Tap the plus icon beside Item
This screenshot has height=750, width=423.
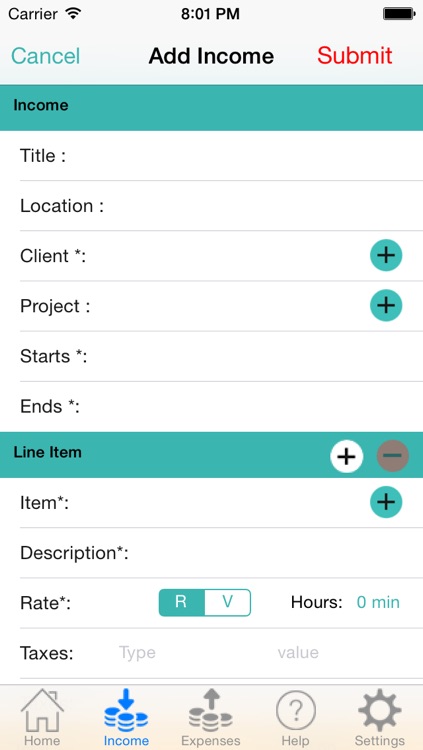[386, 502]
